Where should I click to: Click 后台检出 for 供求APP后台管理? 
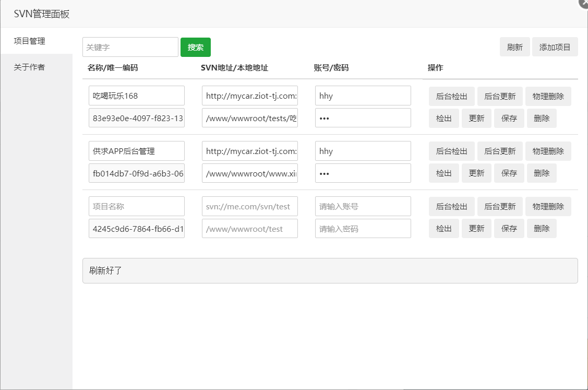[451, 151]
